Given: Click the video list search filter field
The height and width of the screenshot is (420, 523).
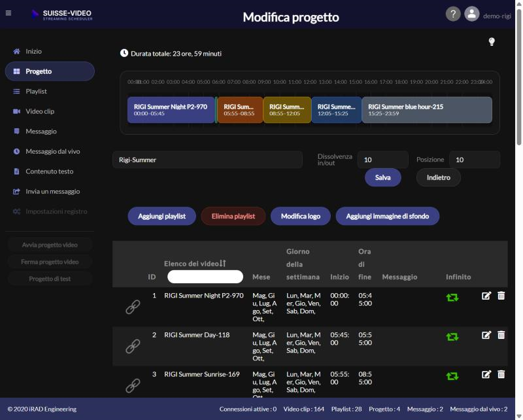Looking at the screenshot, I should click(205, 277).
